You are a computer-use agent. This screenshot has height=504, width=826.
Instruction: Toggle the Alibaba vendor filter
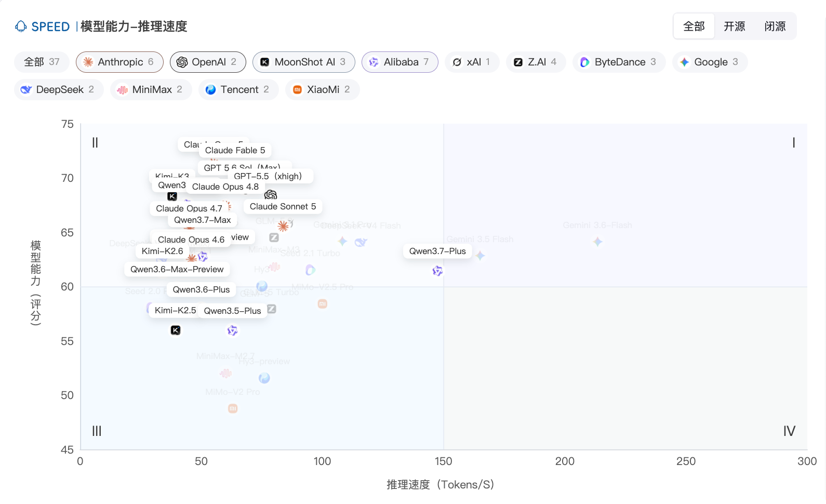(x=400, y=62)
